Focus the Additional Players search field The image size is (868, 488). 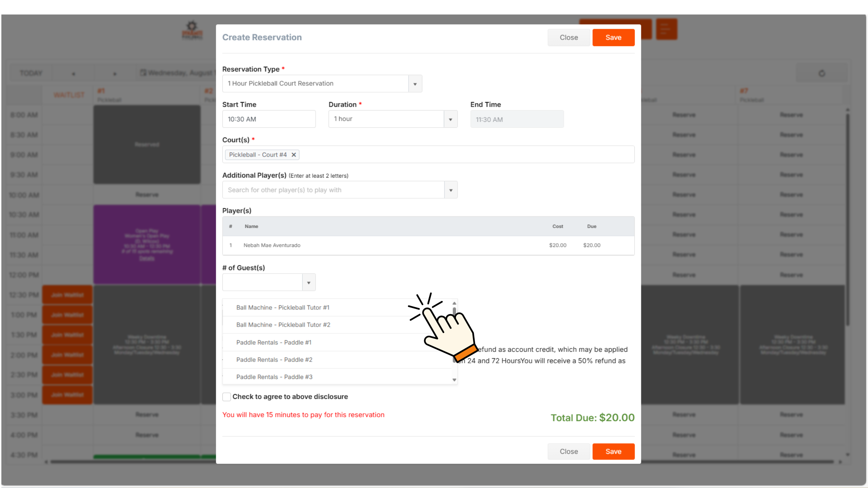coord(333,190)
